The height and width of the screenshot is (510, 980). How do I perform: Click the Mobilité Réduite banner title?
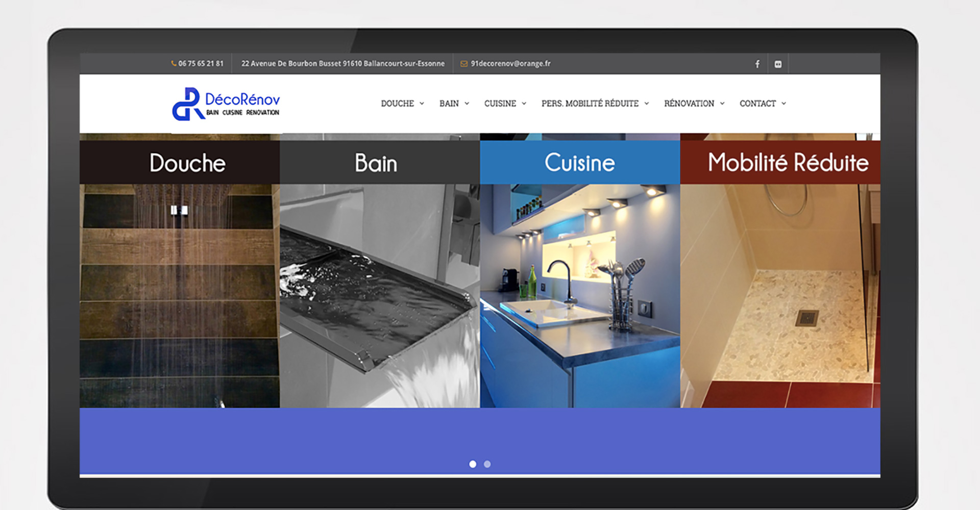pyautogui.click(x=788, y=163)
